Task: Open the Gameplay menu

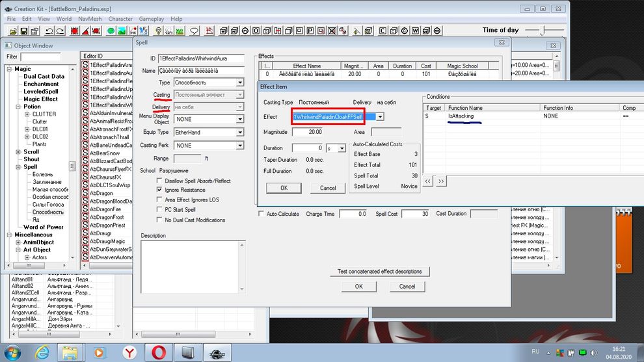Action: point(151,19)
